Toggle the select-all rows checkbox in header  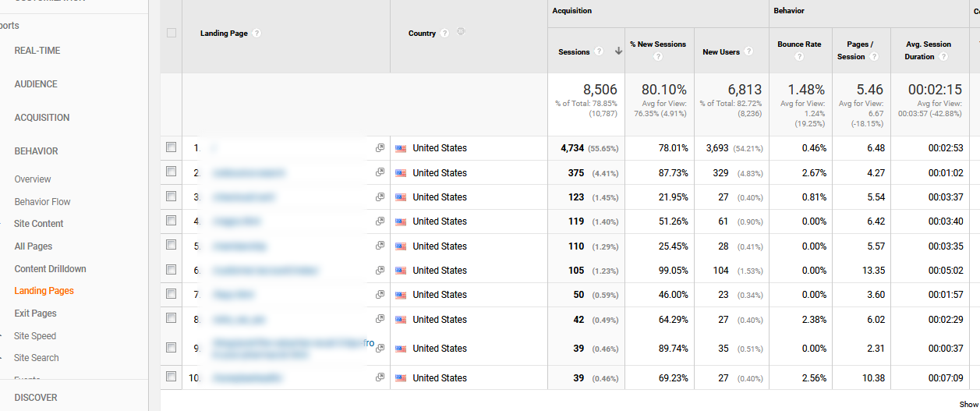172,33
